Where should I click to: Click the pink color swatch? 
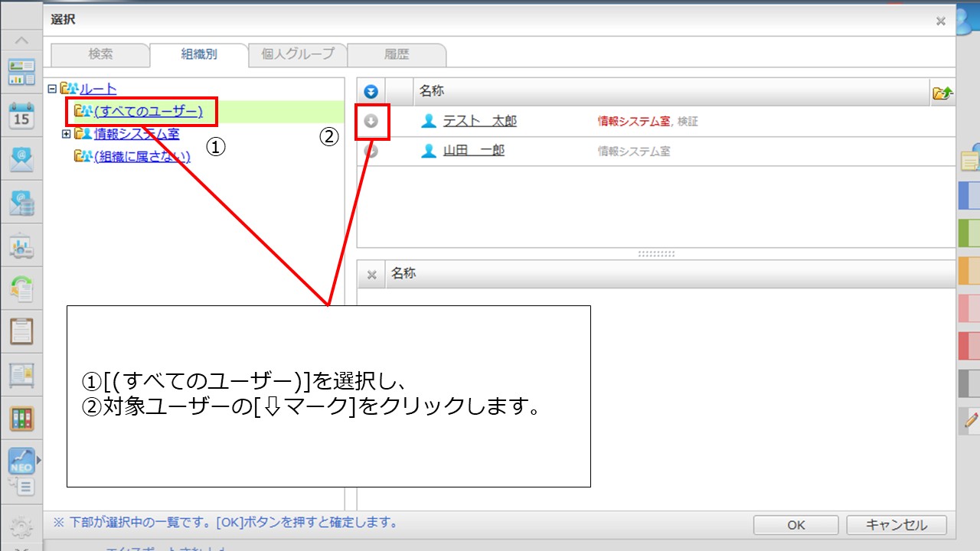click(x=969, y=308)
